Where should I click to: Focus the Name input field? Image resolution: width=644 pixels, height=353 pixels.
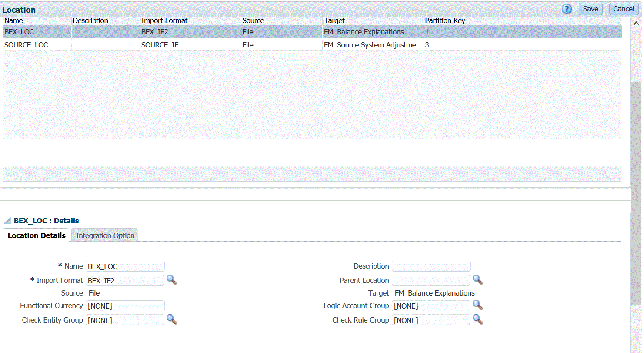coord(125,266)
